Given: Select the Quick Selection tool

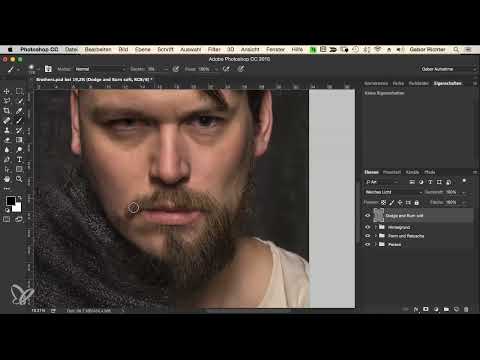Looking at the screenshot, I should (19, 101).
